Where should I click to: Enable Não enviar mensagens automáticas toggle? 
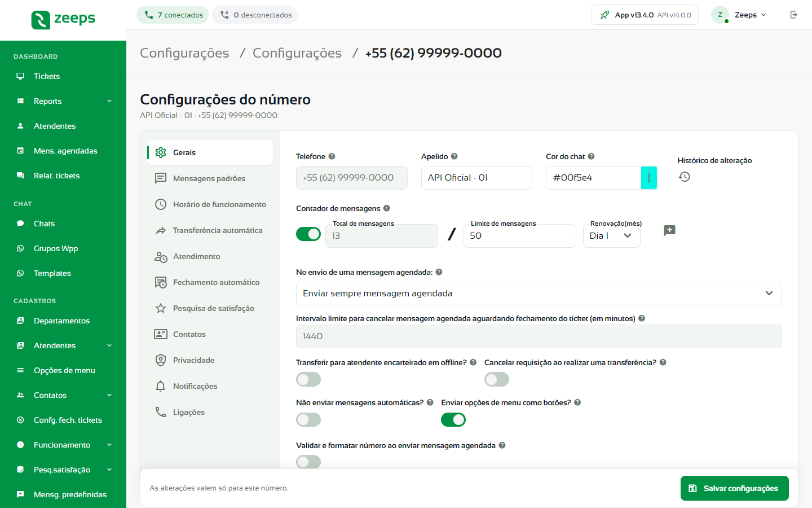click(308, 419)
